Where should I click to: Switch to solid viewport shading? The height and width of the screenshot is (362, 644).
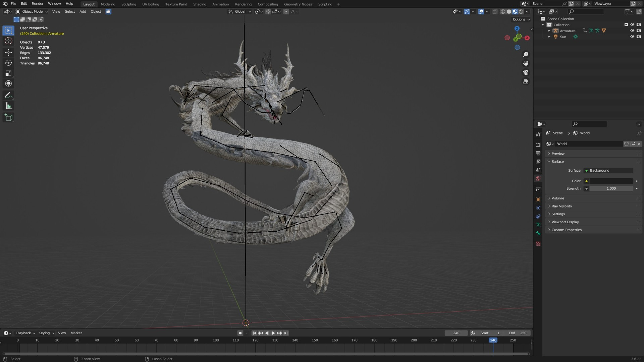(x=509, y=11)
